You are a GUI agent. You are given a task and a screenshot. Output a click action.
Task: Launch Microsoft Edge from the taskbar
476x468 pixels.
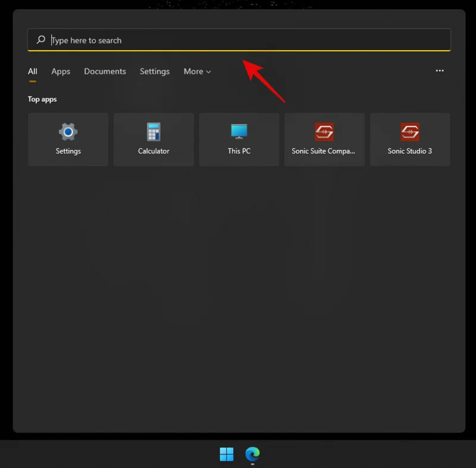tap(252, 454)
